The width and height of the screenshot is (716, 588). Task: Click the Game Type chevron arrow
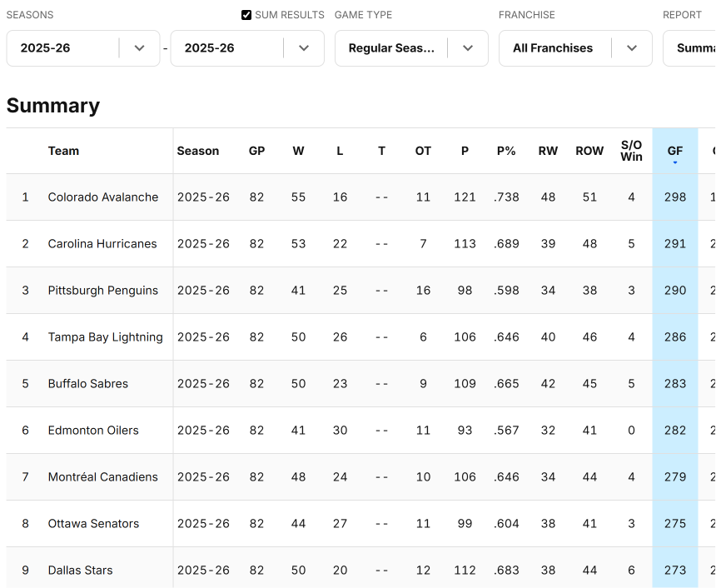click(x=468, y=48)
